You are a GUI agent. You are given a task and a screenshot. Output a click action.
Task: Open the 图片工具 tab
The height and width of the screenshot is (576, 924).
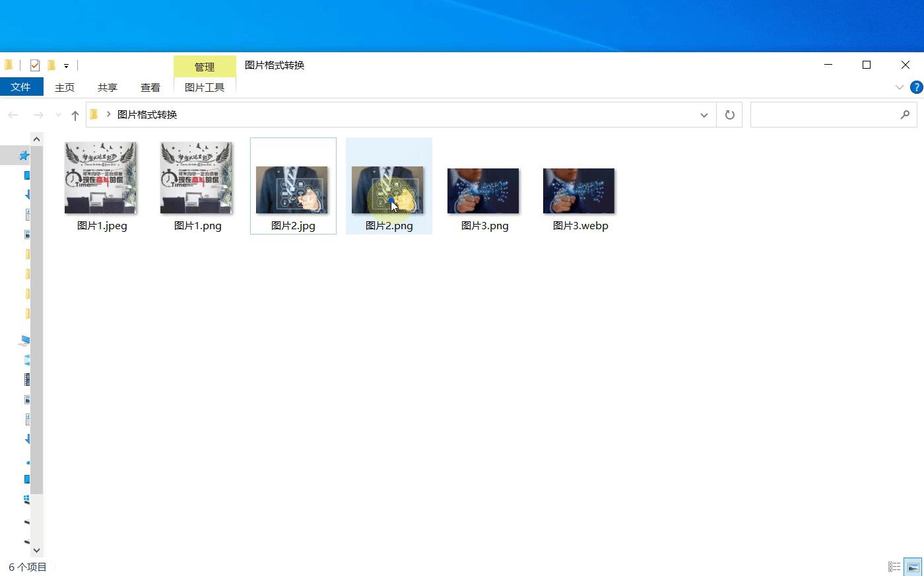click(x=205, y=87)
